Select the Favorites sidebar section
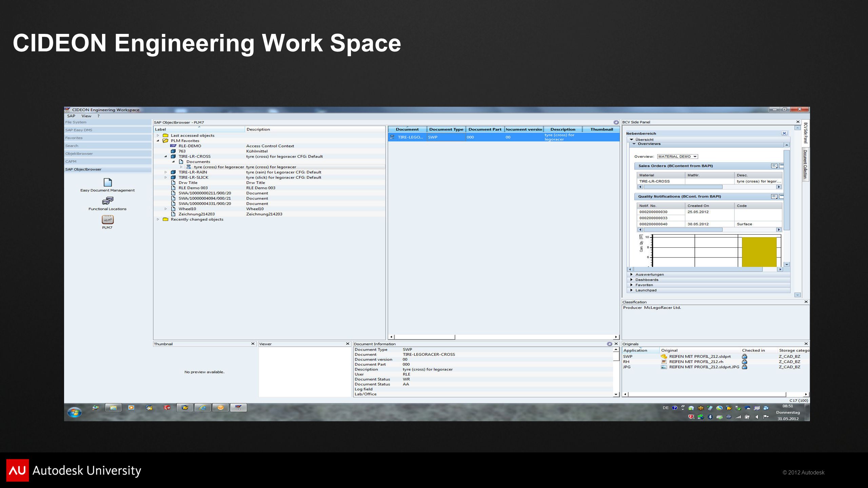868x488 pixels. 107,138
